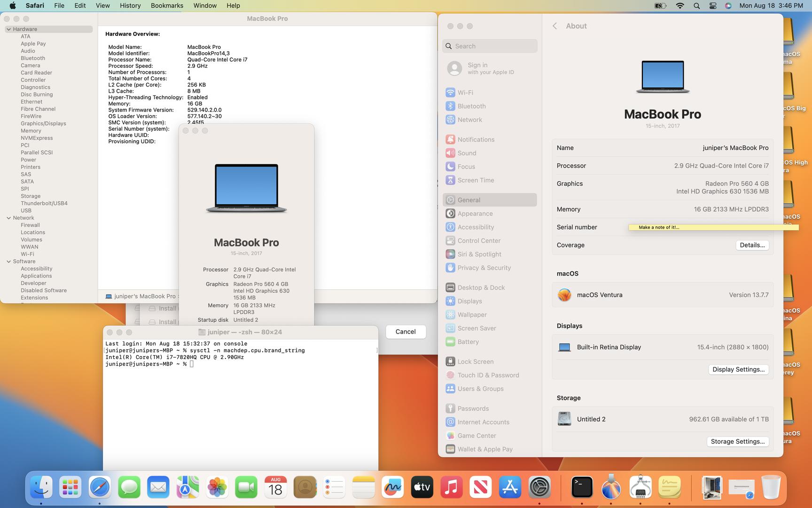This screenshot has width=812, height=508.
Task: Open System Information chip icon in Dock
Action: [640, 487]
